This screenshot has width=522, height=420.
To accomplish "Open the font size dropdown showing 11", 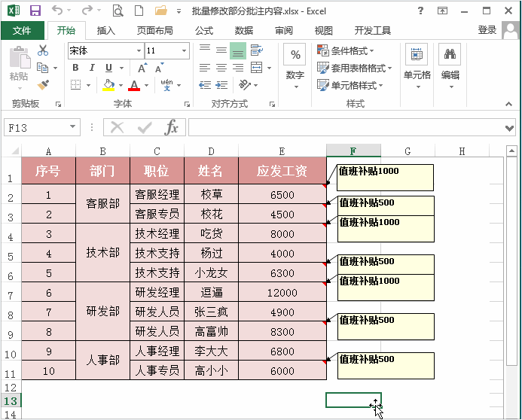I will (x=184, y=50).
